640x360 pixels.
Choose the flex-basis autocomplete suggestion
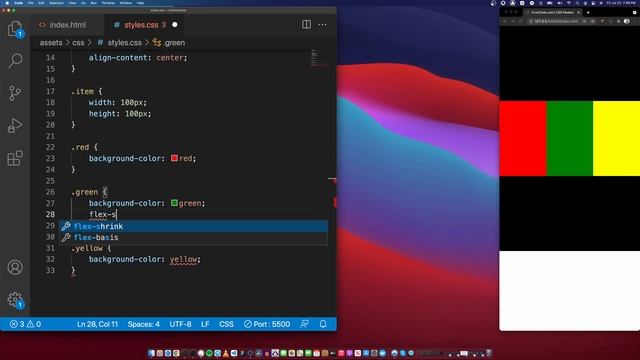[x=193, y=237]
